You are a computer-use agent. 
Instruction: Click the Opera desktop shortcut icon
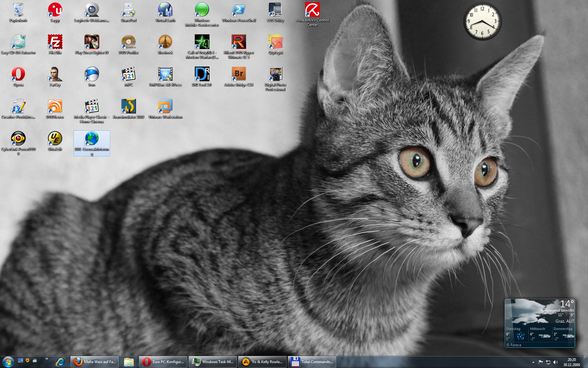point(18,75)
